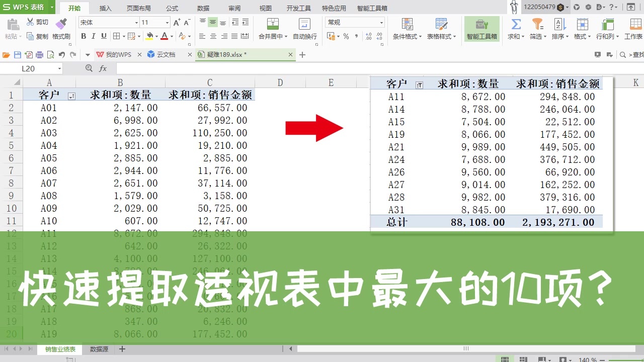Apply the red font color A
Viewport: 644px width, 362px height.
(164, 36)
